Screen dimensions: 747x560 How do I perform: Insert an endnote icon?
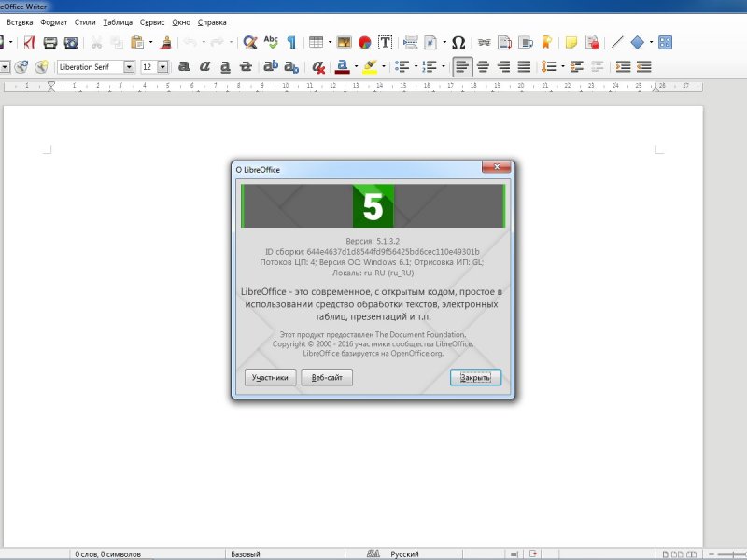(x=526, y=43)
